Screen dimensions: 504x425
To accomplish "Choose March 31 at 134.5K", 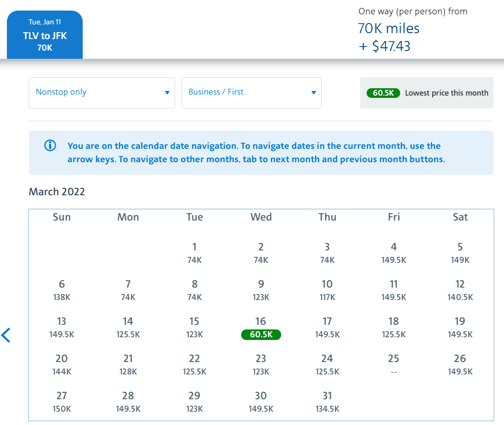I will click(327, 402).
